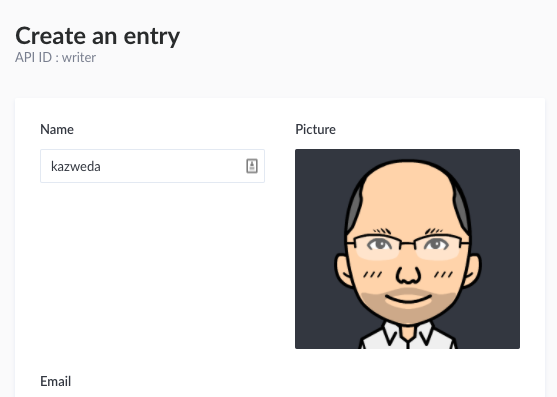Focus the Name input containing kazweda

point(152,166)
